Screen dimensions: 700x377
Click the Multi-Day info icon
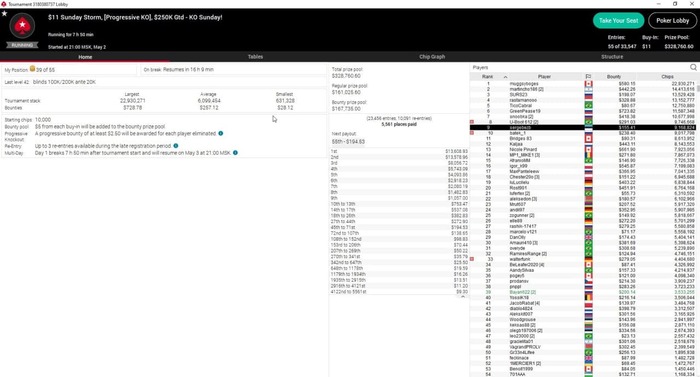(x=235, y=153)
